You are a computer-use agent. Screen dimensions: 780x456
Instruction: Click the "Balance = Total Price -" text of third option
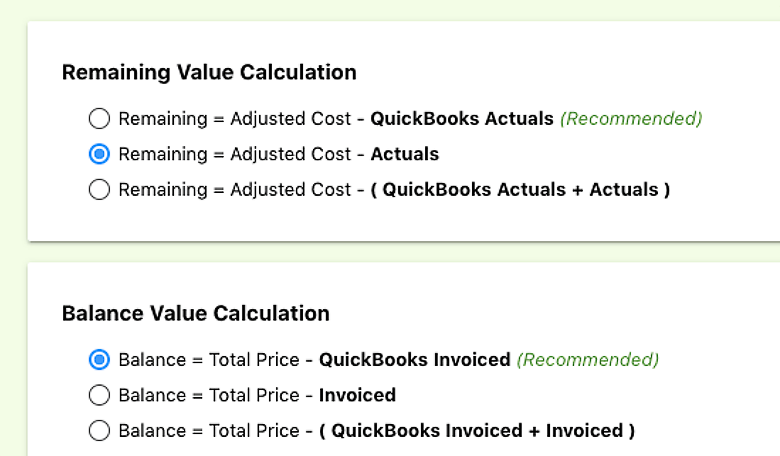215,431
